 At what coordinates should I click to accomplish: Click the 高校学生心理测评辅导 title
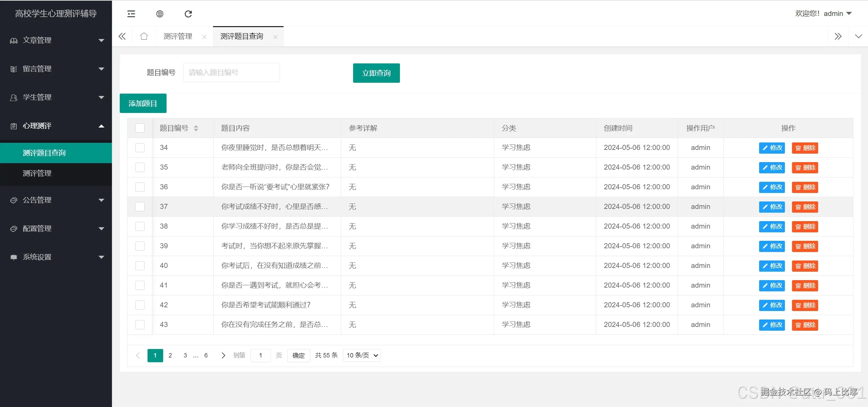[x=56, y=14]
